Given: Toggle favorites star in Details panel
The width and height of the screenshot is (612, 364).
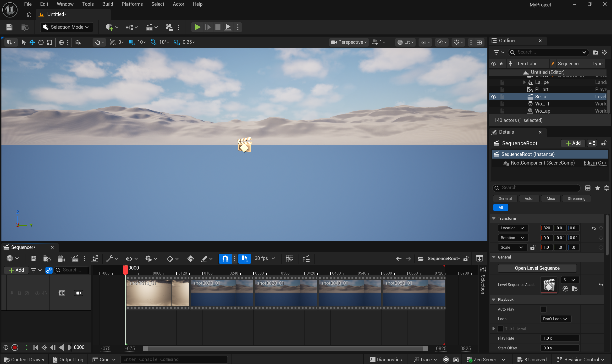Looking at the screenshot, I should click(x=597, y=188).
